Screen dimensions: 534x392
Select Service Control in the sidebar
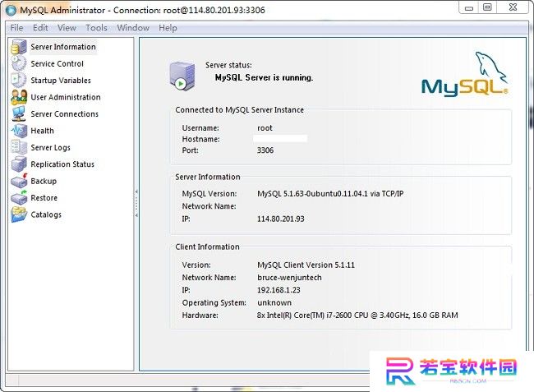(57, 63)
